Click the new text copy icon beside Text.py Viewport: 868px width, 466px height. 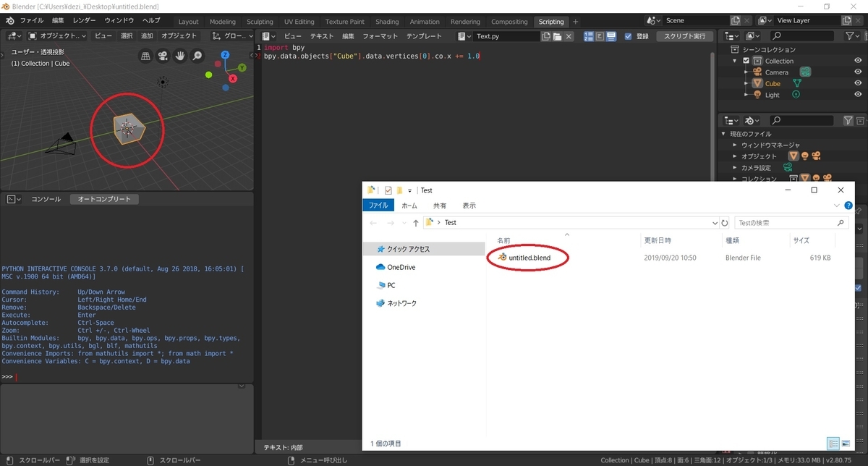coord(546,36)
